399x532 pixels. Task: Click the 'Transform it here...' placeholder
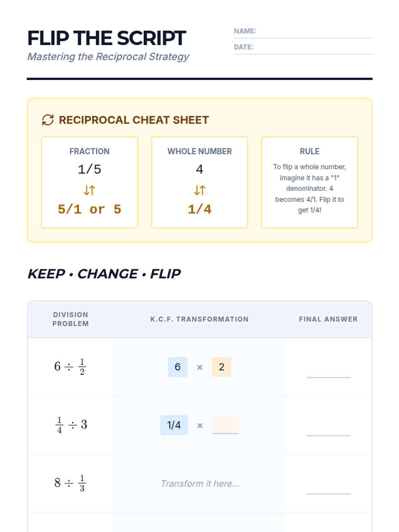[x=200, y=483]
